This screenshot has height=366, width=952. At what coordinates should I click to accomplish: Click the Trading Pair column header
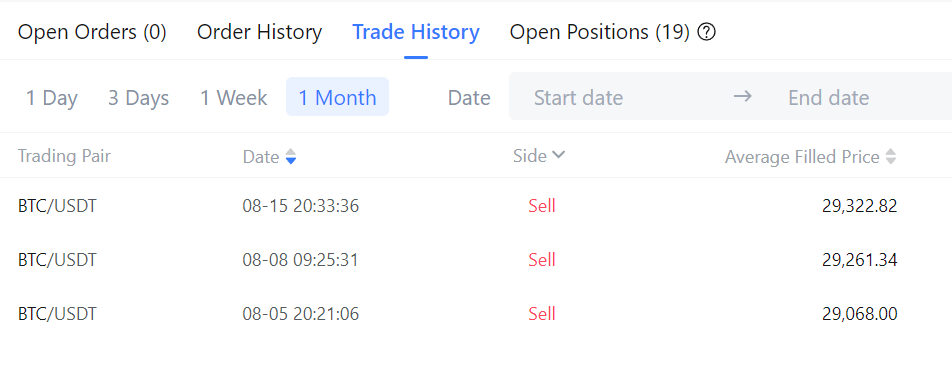(x=64, y=157)
